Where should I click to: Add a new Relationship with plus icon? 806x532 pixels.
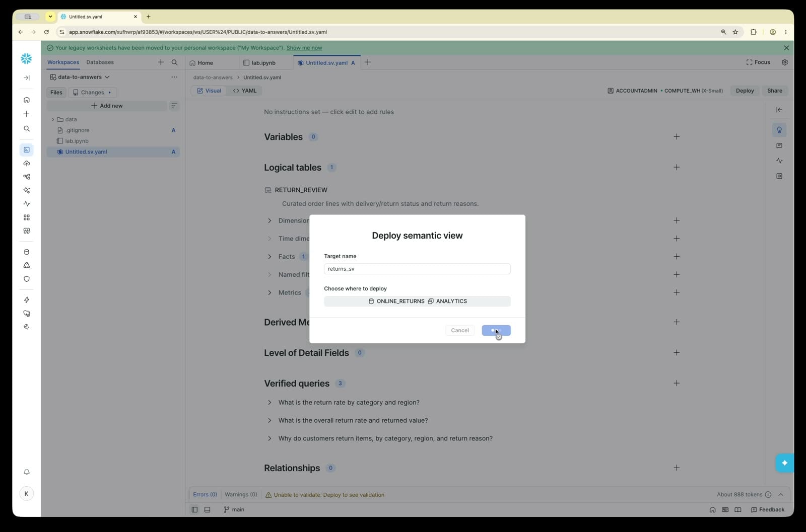point(677,468)
